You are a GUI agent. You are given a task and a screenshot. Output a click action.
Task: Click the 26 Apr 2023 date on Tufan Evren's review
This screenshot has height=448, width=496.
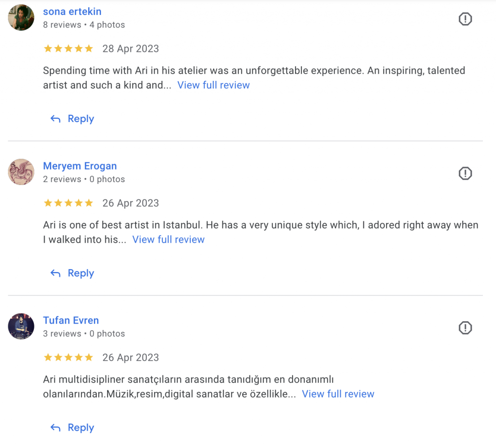[x=131, y=358]
